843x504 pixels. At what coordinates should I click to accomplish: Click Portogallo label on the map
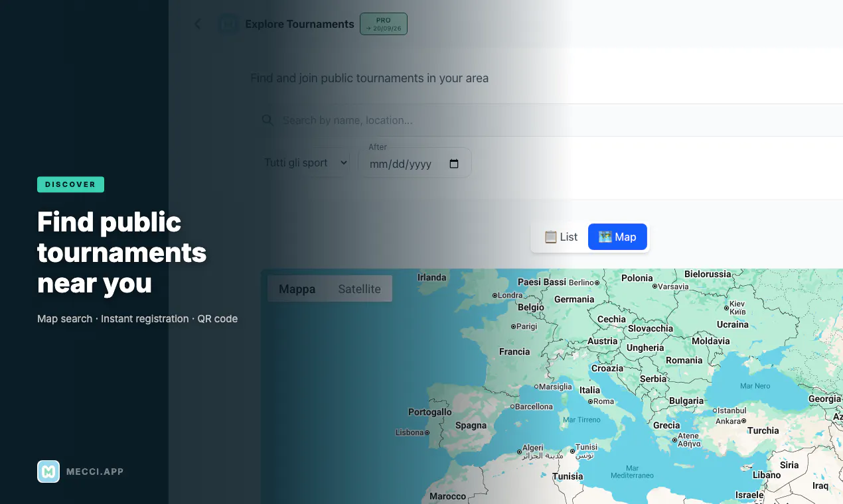click(430, 412)
